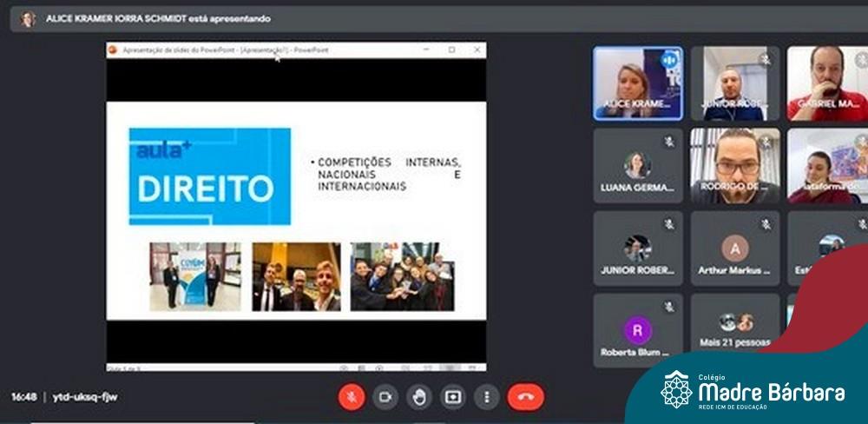Click the presenter avatar in the top banner
This screenshot has height=424, width=868.
[27, 19]
